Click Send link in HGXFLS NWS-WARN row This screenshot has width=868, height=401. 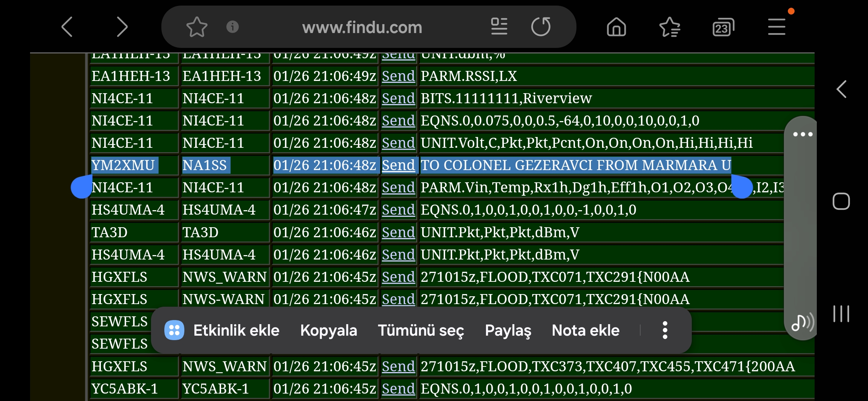(398, 299)
